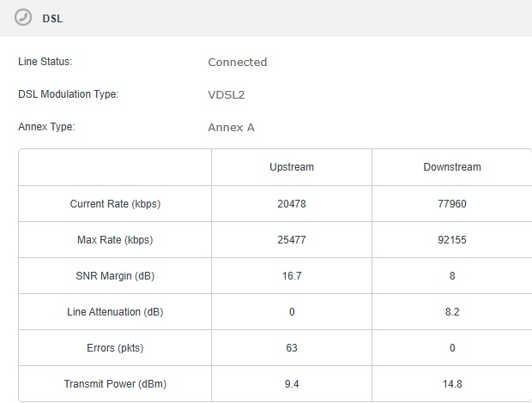Select upstream errors count 63
Image resolution: width=532 pixels, height=403 pixels.
pyautogui.click(x=292, y=348)
